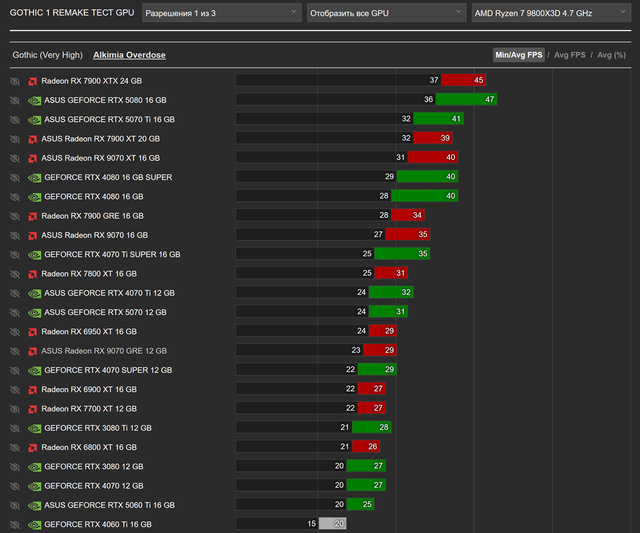Viewport: 640px width, 533px height.
Task: Select Avg (%) view mode
Action: click(x=611, y=55)
